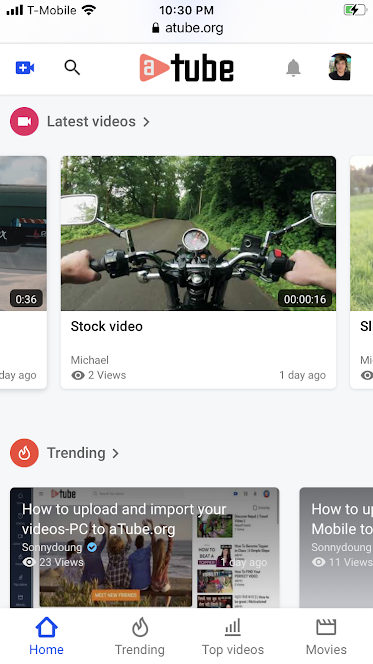Visit Michael's channel link
This screenshot has width=373, height=664.
point(90,360)
